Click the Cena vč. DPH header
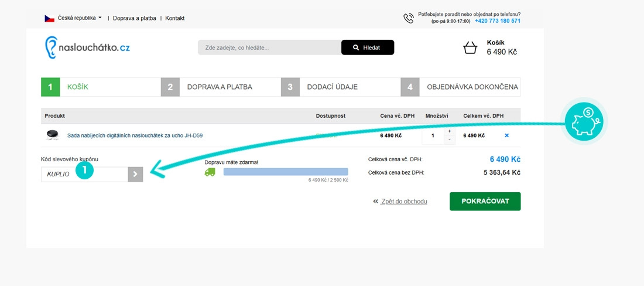644x286 pixels. pyautogui.click(x=398, y=116)
